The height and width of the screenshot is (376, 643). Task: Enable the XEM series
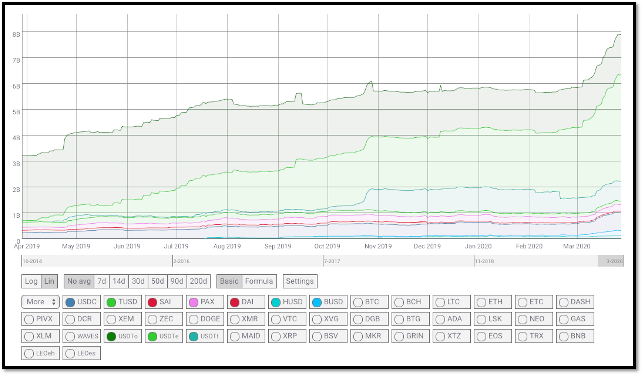pyautogui.click(x=122, y=319)
